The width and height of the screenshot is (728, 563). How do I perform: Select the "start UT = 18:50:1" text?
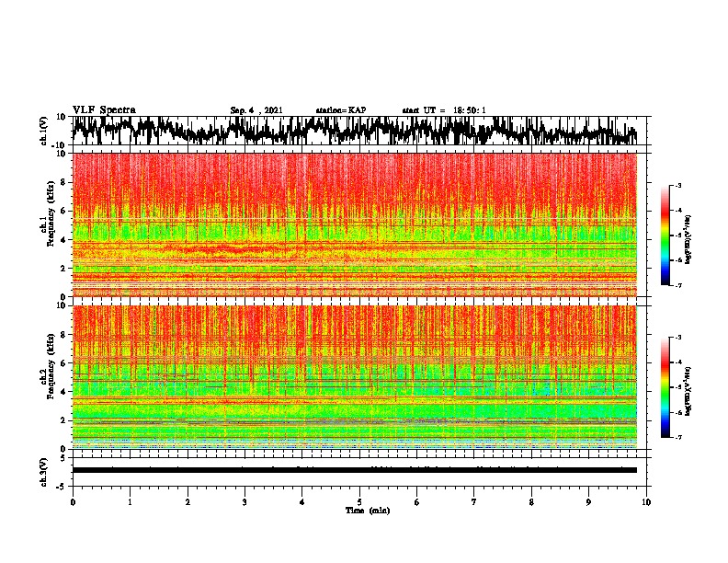[444, 110]
